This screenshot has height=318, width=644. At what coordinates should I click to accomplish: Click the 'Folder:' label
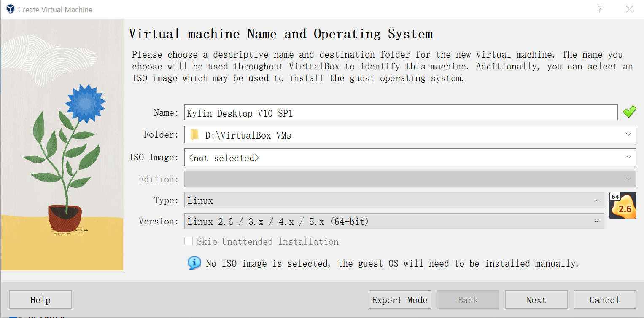click(161, 135)
